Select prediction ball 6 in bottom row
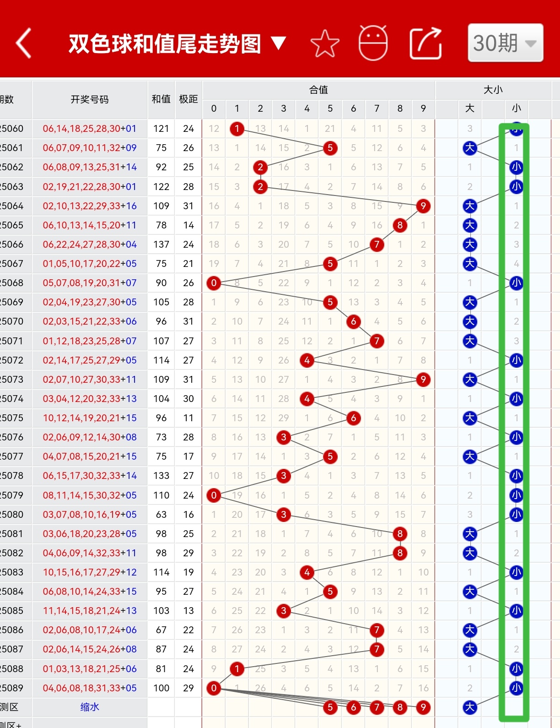 353,707
